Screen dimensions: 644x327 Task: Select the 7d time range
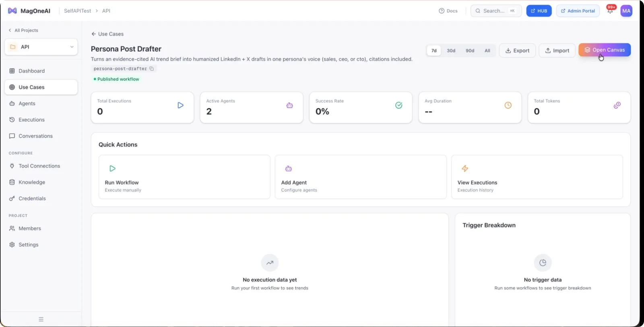(x=434, y=51)
